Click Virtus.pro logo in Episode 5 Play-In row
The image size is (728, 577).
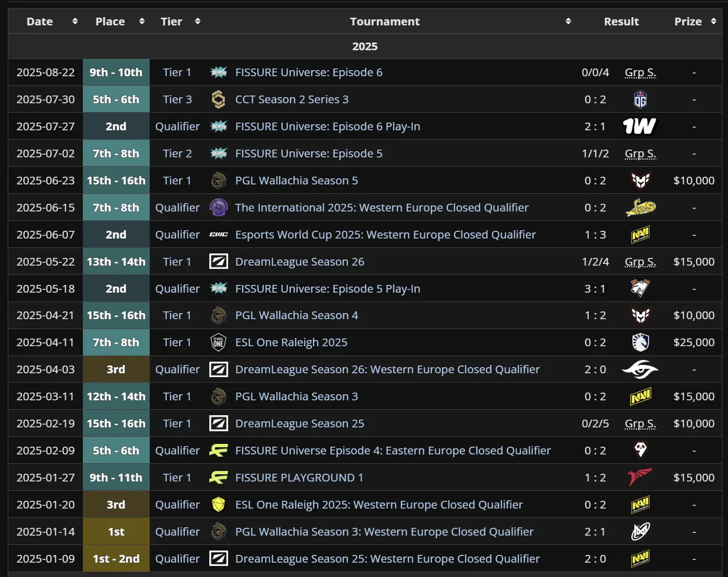coord(640,289)
